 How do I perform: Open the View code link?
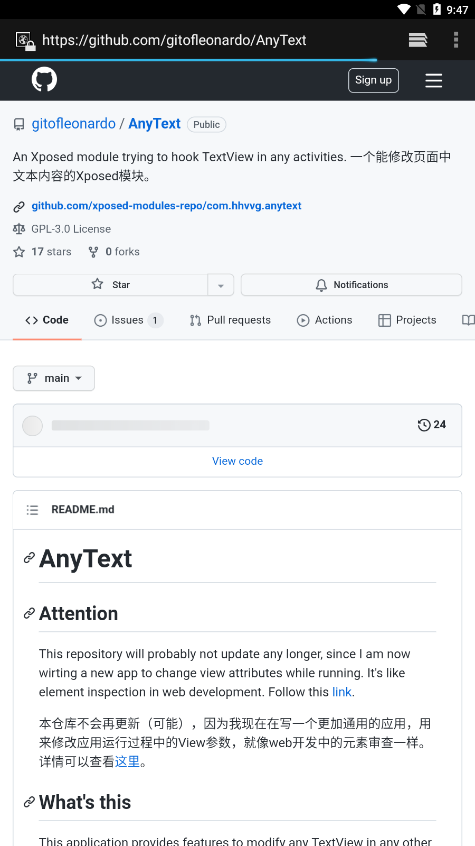[x=238, y=461]
